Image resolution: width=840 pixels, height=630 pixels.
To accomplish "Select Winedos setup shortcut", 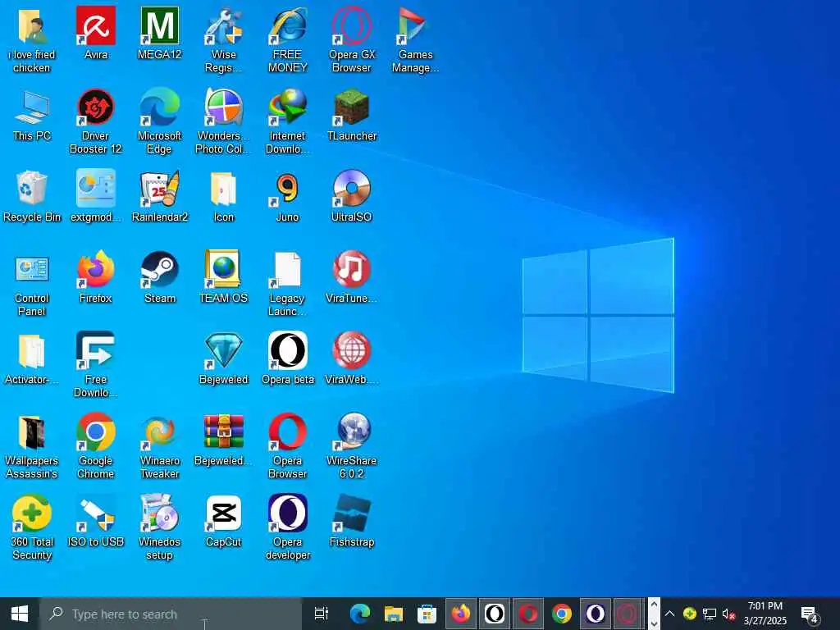I will point(160,527).
